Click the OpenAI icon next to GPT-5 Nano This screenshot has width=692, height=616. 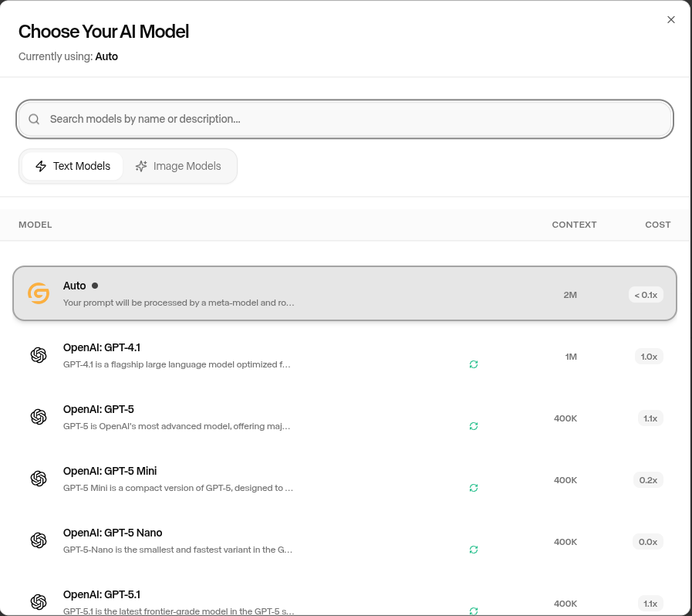click(x=39, y=540)
